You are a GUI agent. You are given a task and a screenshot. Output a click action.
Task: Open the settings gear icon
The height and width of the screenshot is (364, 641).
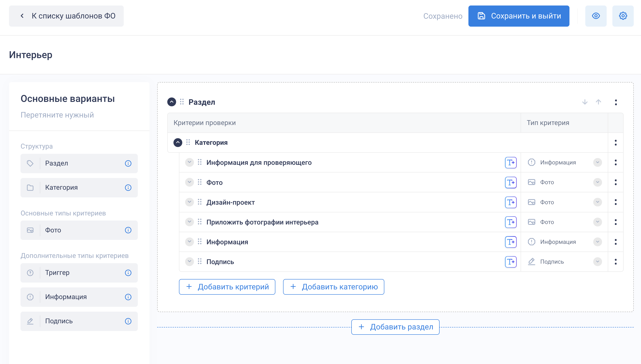tap(623, 16)
